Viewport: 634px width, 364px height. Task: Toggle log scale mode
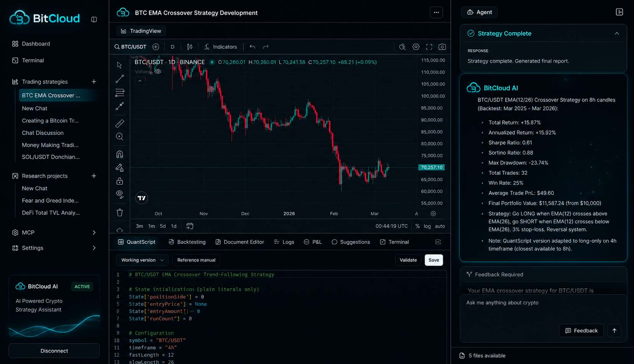click(427, 226)
